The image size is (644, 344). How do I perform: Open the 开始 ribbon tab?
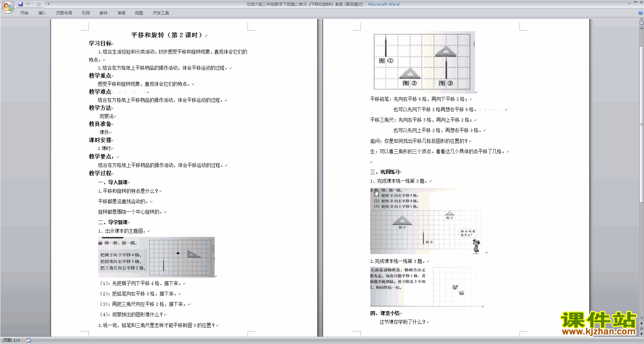point(24,13)
